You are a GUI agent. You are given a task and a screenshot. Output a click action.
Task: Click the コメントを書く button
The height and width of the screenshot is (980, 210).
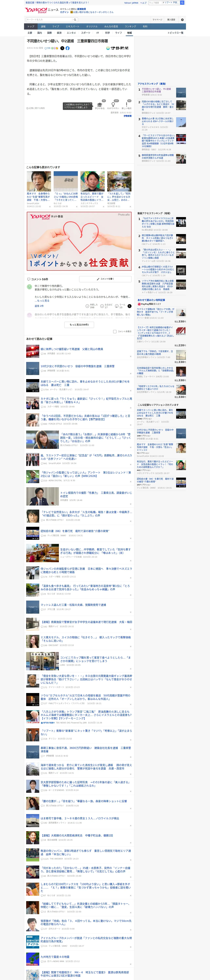point(105,279)
